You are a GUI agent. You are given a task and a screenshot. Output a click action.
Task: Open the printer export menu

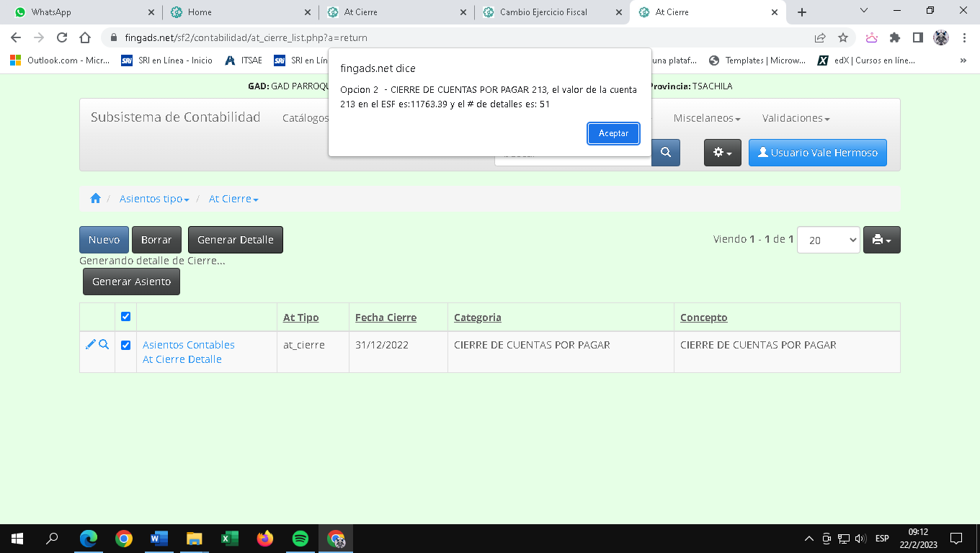coord(881,240)
